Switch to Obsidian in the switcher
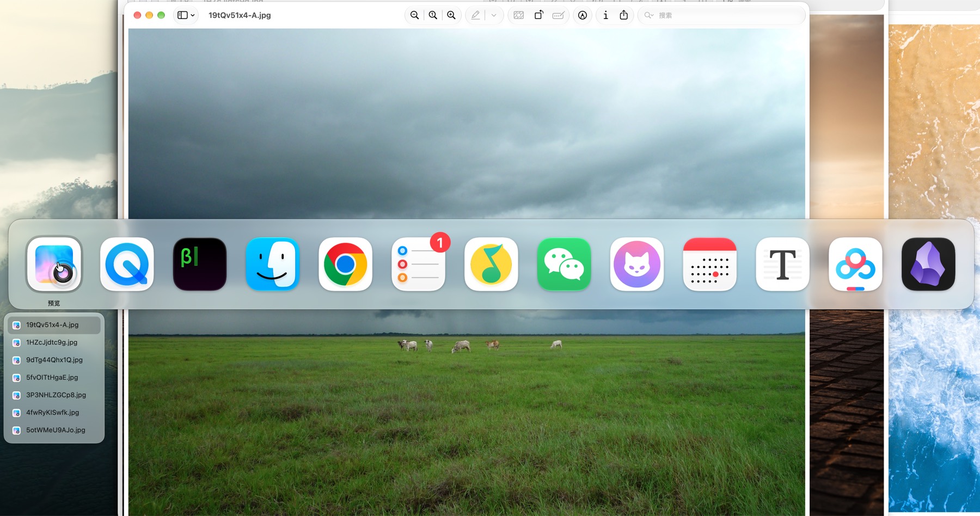 [x=929, y=264]
